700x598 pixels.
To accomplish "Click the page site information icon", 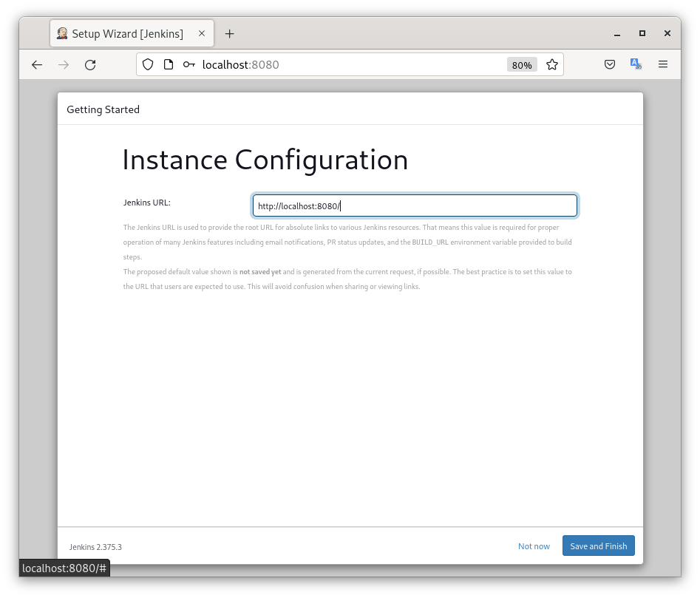I will click(169, 65).
